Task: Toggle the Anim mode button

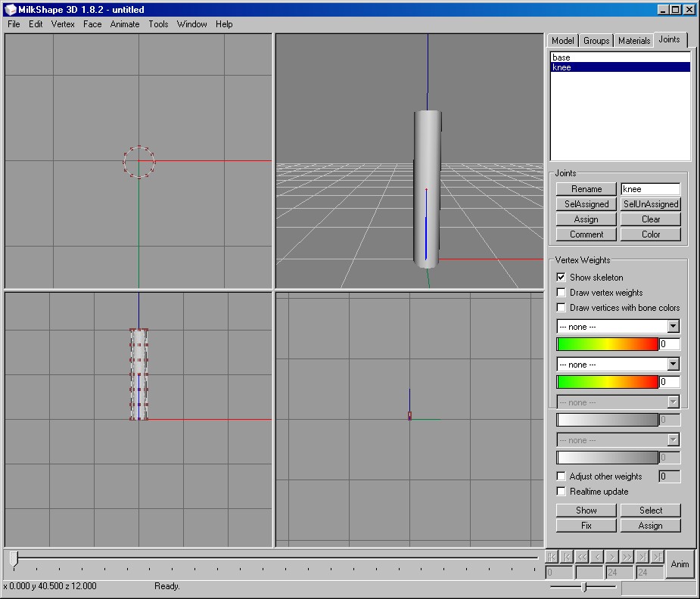Action: (x=680, y=564)
